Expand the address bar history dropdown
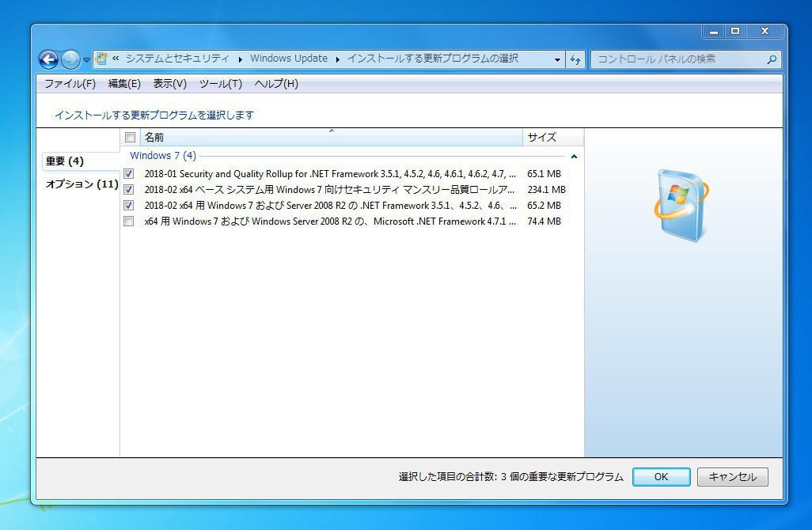 pos(557,59)
